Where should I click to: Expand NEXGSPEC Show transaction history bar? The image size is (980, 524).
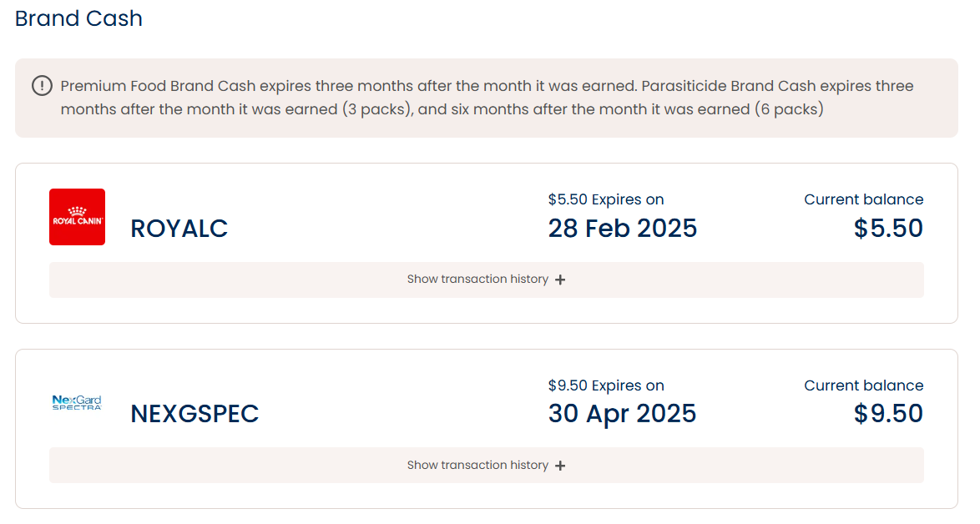[487, 466]
